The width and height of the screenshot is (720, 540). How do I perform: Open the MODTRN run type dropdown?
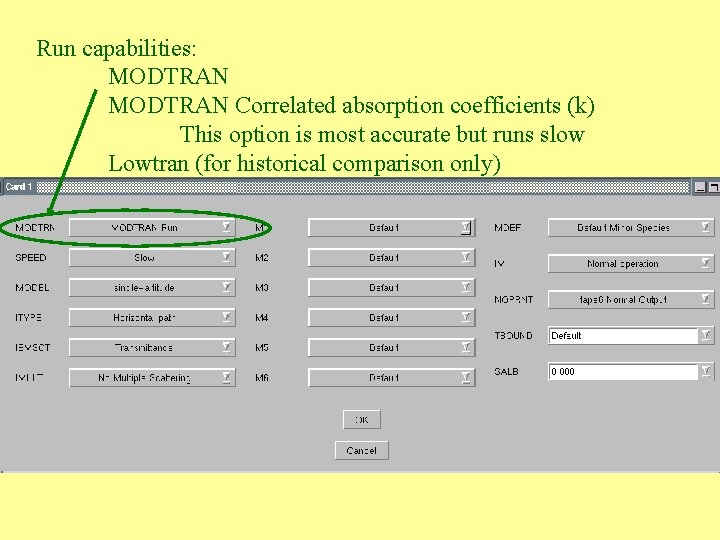[152, 227]
